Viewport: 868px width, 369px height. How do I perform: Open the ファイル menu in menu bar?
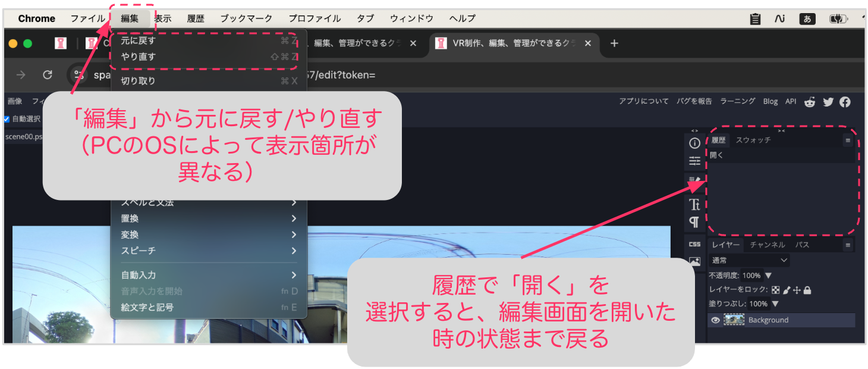88,18
